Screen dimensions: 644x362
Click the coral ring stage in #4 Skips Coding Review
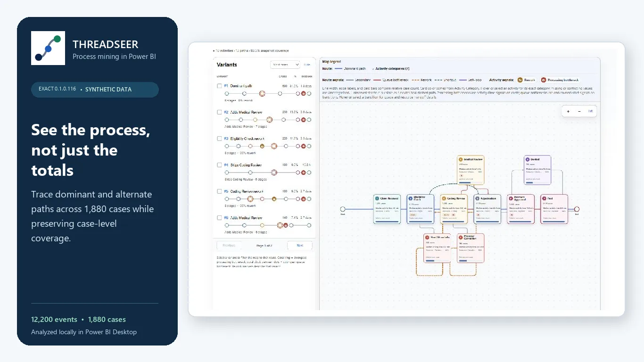[x=274, y=173]
